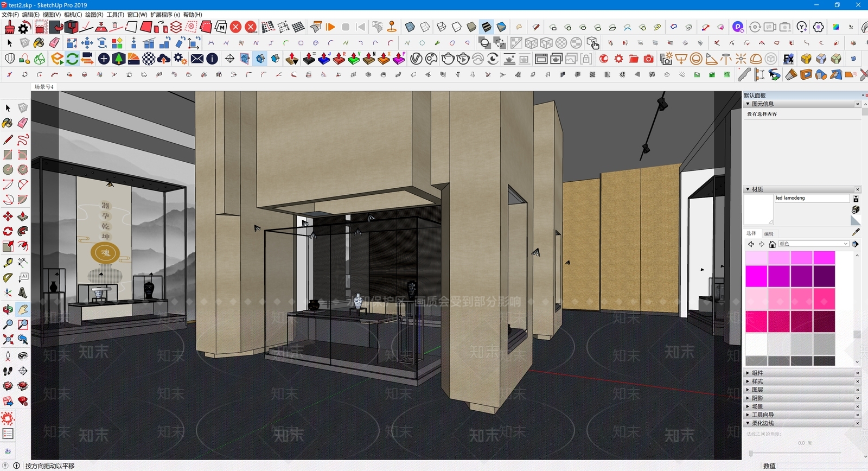
Task: Open the 扩展程序 (x) menu
Action: pos(165,15)
